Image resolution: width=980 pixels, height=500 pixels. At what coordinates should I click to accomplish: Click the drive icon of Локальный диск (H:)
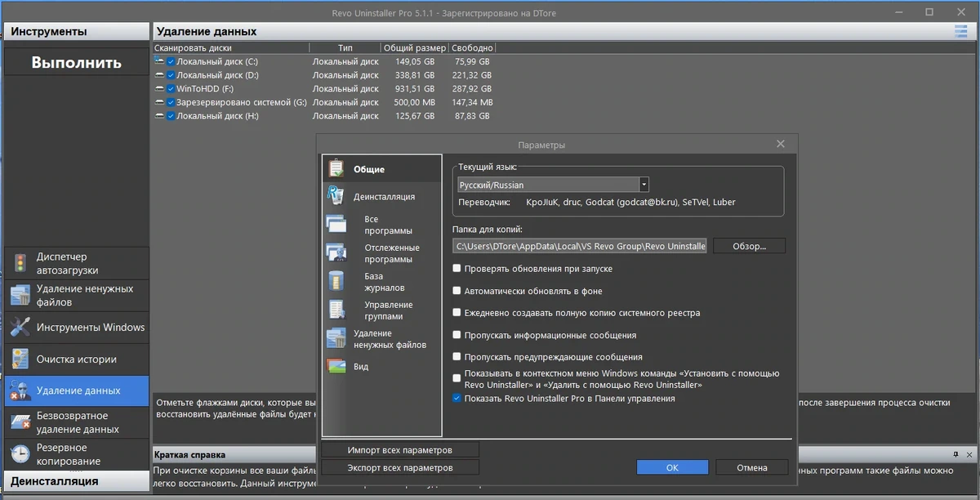tap(159, 116)
